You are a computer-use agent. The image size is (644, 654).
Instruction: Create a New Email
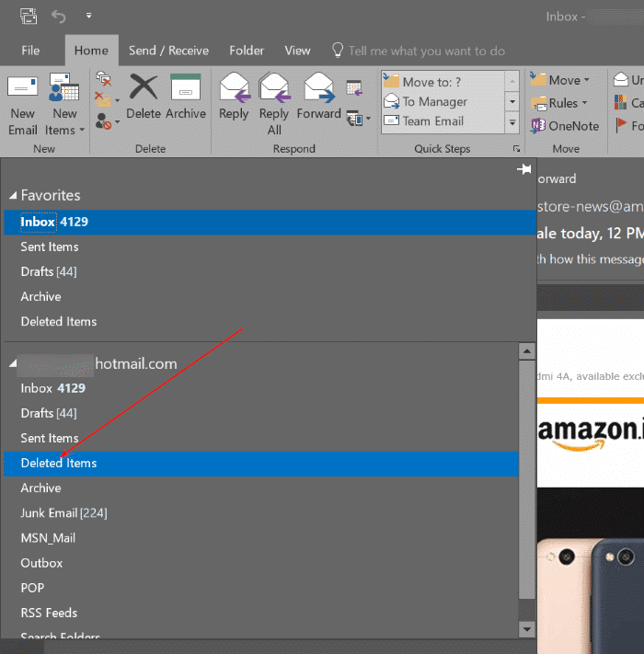23,106
